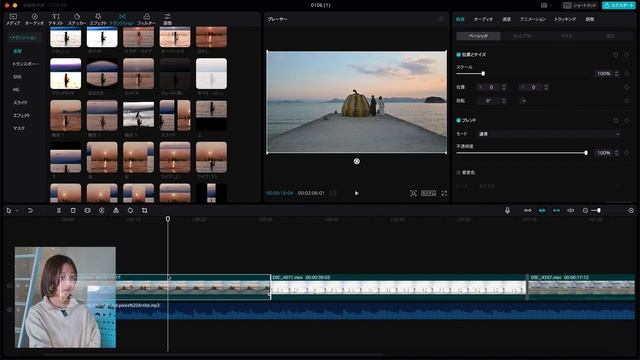
Task: Click the zoom-to-fit icon at timeline right end
Action: (631, 210)
